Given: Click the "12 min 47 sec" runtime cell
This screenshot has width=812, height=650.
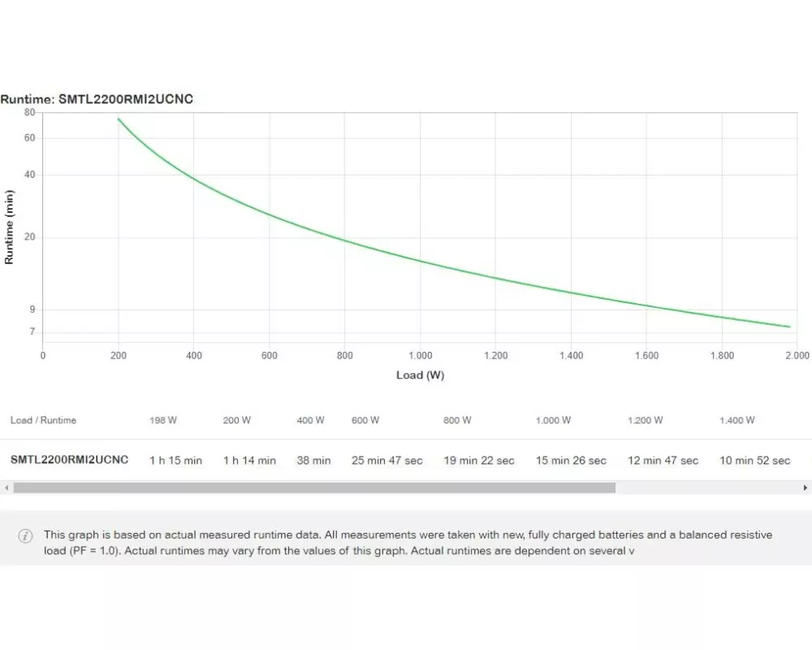Looking at the screenshot, I should (x=663, y=461).
